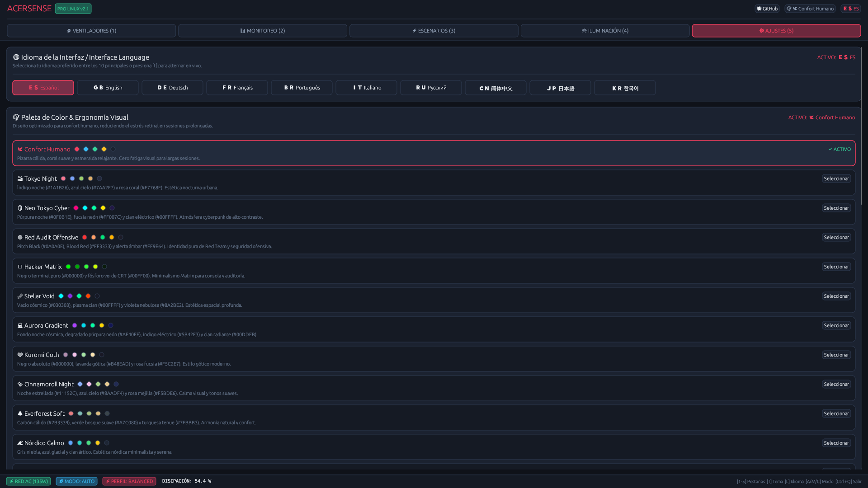The image size is (868, 488).
Task: Select the 日本語 language button
Action: (560, 88)
